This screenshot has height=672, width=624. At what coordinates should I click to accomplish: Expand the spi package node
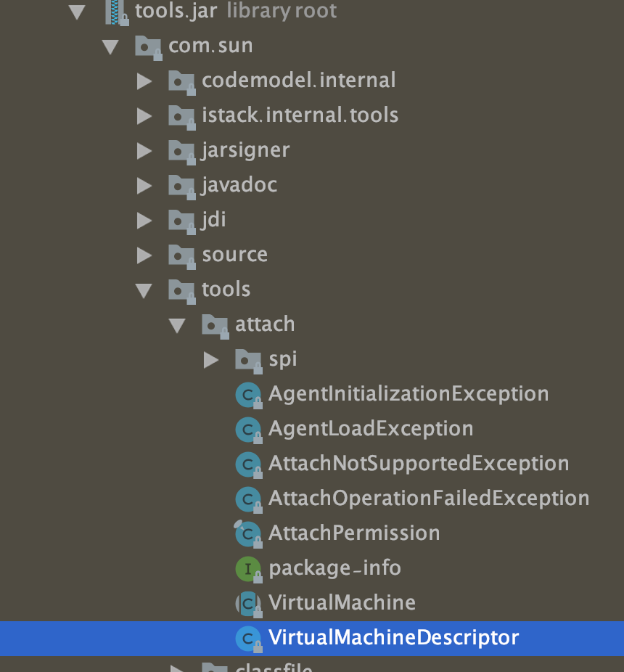210,359
